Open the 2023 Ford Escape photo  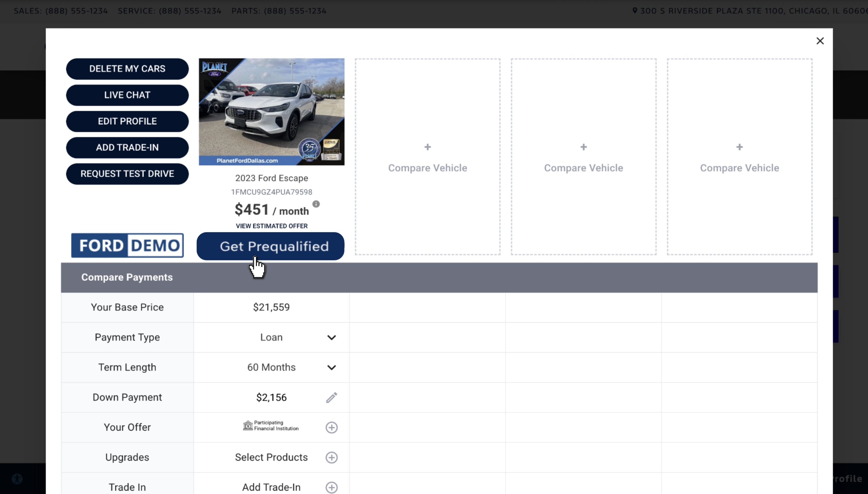click(271, 112)
